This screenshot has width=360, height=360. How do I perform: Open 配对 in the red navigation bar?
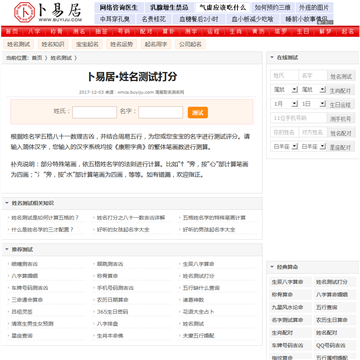pos(146,32)
